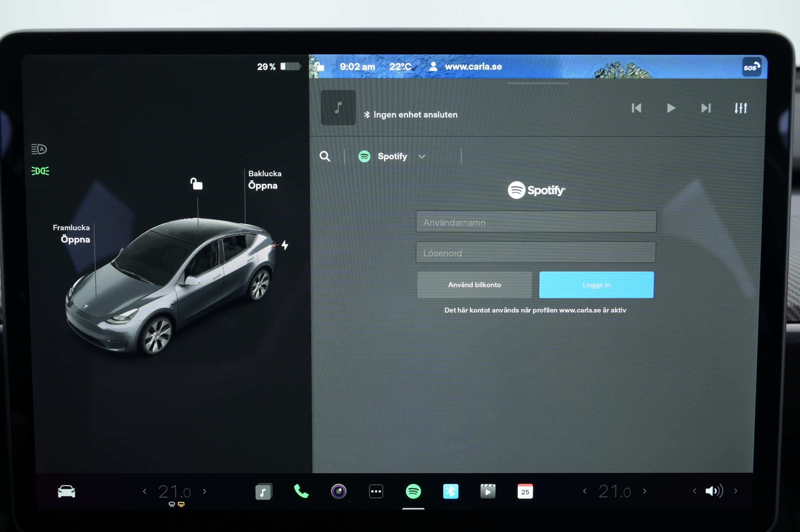
Task: Decrease driver temperature with left arrow
Action: click(x=145, y=491)
